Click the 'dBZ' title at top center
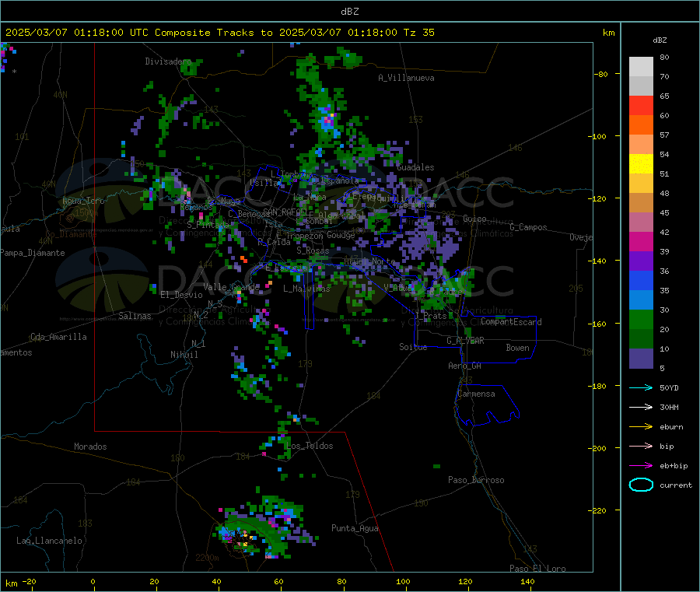This screenshot has height=592, width=700. click(x=349, y=12)
